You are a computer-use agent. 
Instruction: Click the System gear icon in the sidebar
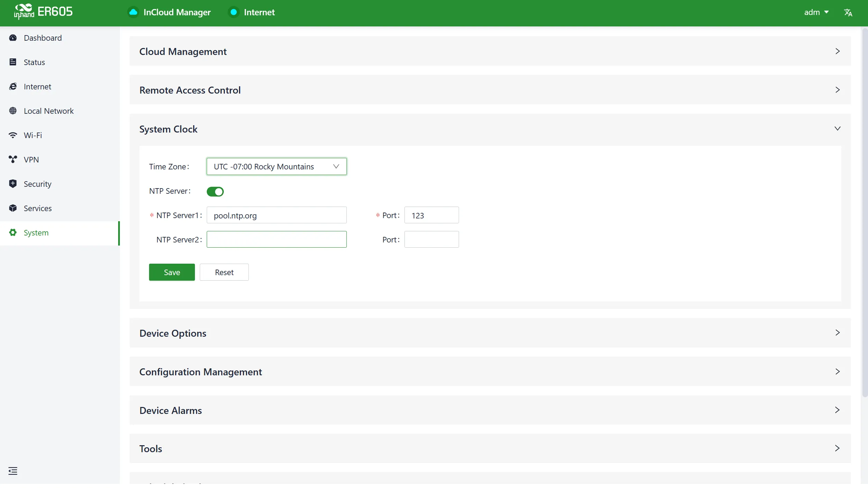tap(13, 233)
